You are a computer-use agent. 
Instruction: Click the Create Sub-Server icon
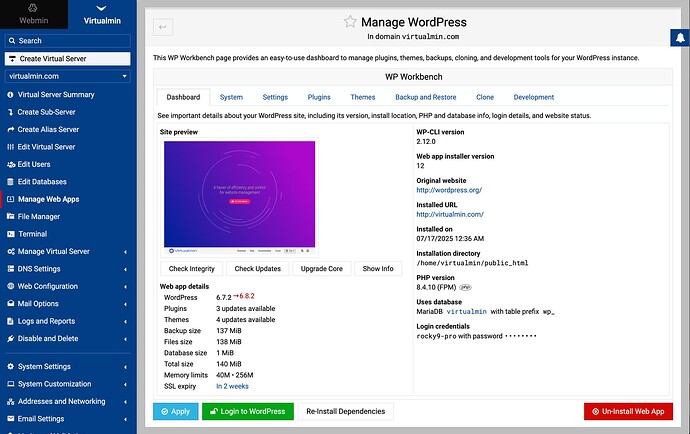(11, 112)
